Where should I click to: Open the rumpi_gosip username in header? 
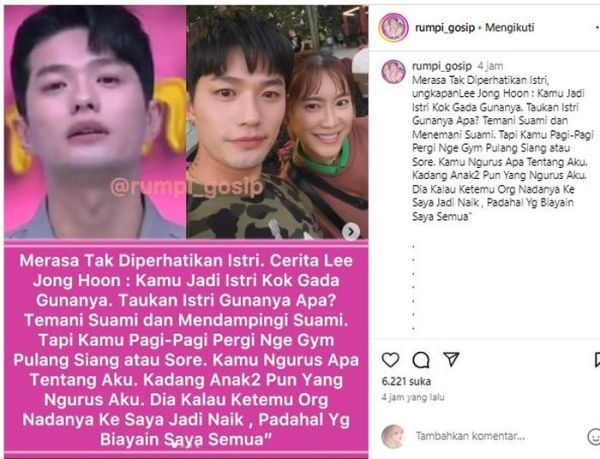[445, 28]
